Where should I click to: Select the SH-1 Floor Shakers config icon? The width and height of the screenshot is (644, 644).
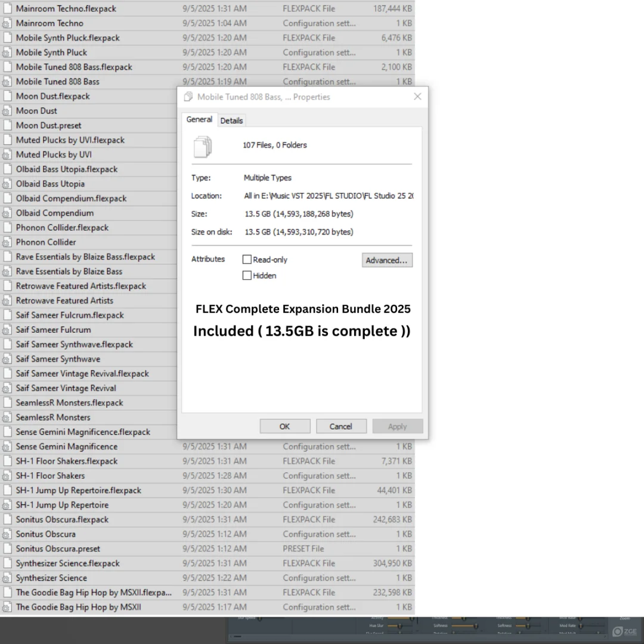coord(7,476)
